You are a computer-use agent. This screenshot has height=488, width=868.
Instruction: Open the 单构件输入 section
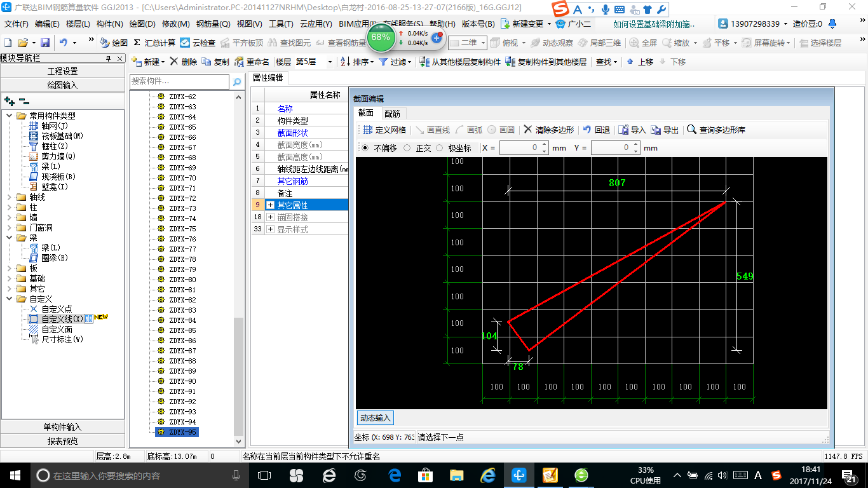(x=63, y=427)
